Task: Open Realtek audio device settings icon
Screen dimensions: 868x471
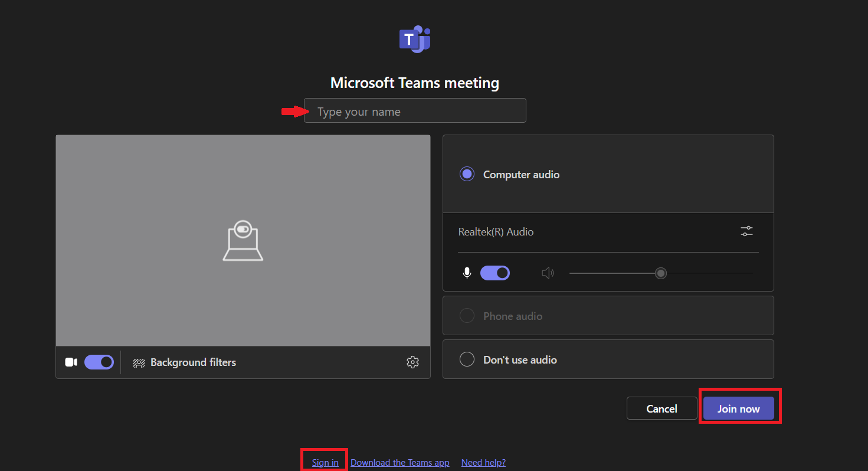Action: [746, 231]
